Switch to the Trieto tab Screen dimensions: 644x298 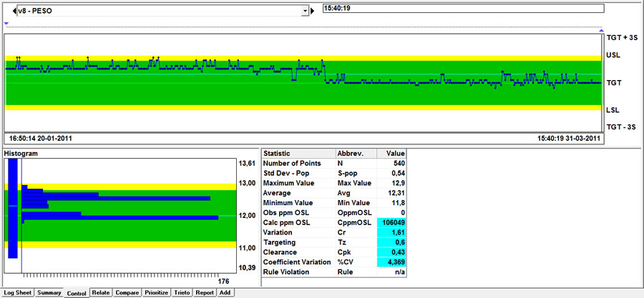(182, 292)
